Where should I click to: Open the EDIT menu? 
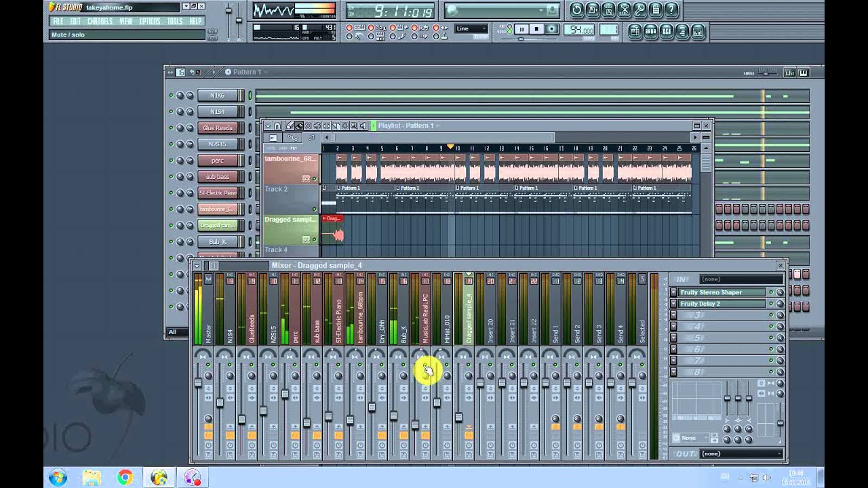[x=75, y=22]
